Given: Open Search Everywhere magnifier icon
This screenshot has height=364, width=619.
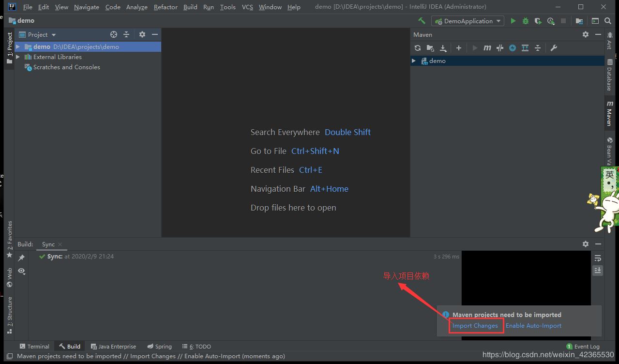Looking at the screenshot, I should (608, 21).
